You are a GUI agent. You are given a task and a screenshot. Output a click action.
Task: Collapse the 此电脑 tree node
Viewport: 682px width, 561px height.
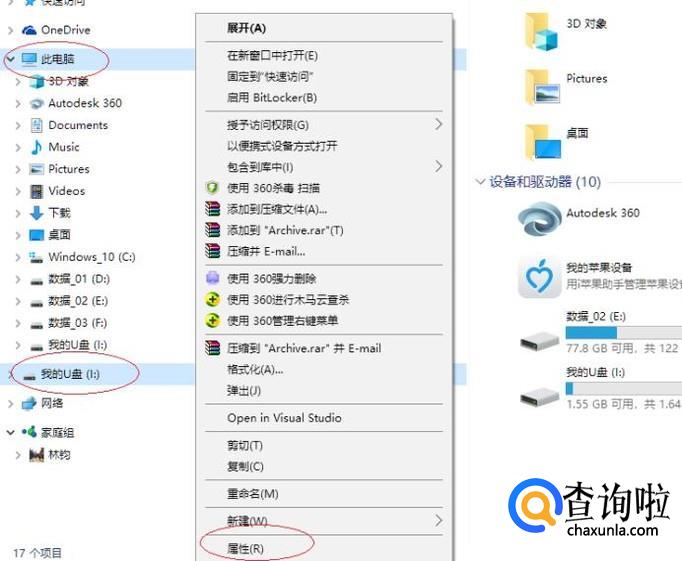[x=10, y=59]
